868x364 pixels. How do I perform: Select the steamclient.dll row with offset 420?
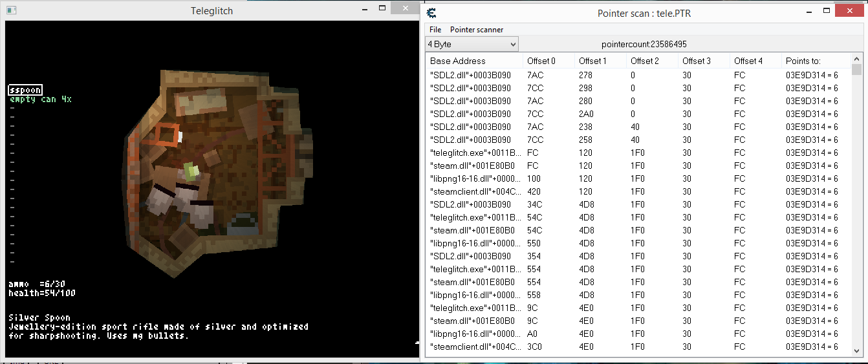[475, 191]
